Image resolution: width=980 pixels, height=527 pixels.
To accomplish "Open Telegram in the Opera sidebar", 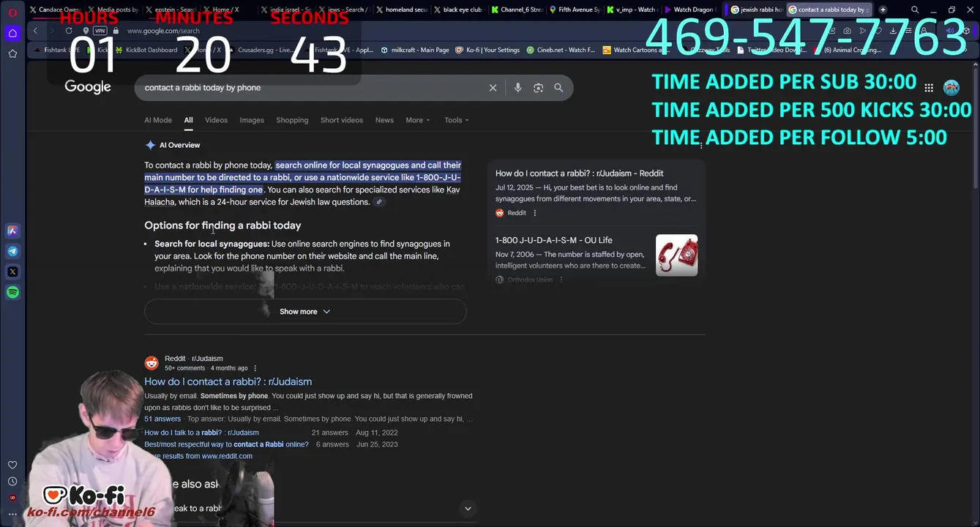I will (12, 251).
